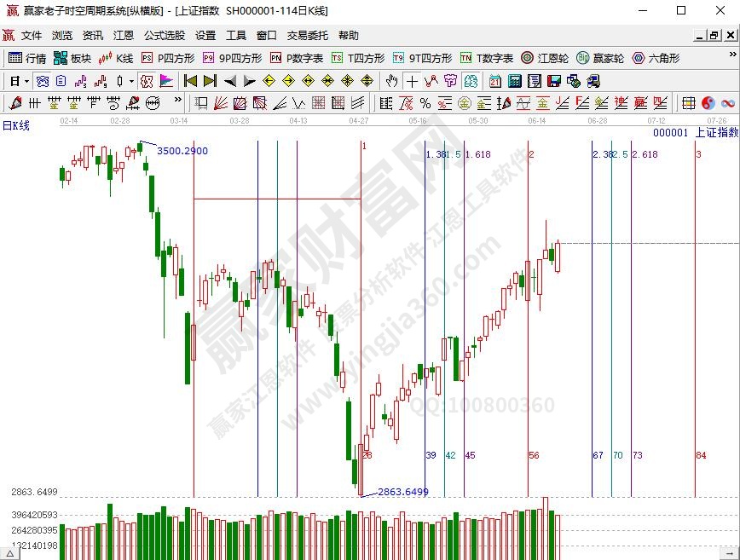This screenshot has width=740, height=560.
Task: Open the 公式选股 menu
Action: (164, 36)
